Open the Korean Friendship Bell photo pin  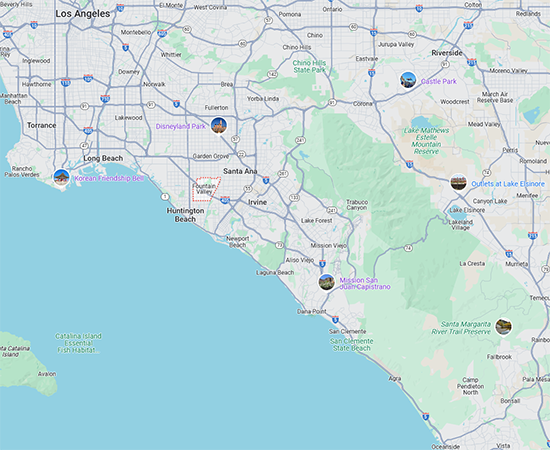[x=62, y=177]
